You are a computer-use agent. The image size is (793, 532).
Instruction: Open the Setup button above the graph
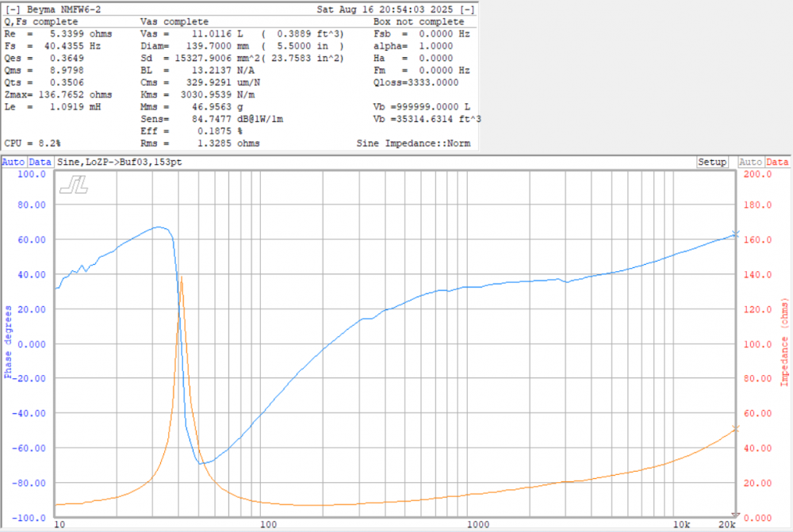(712, 162)
